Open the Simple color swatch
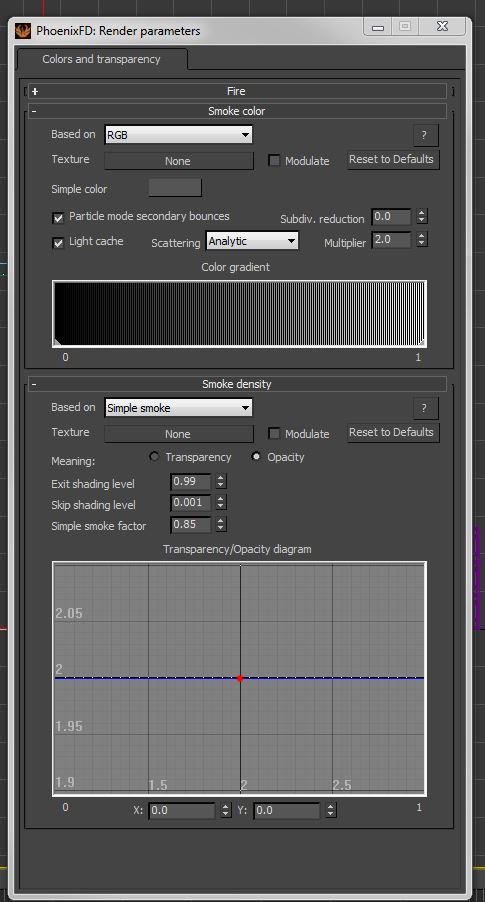The height and width of the screenshot is (902, 485). 175,188
